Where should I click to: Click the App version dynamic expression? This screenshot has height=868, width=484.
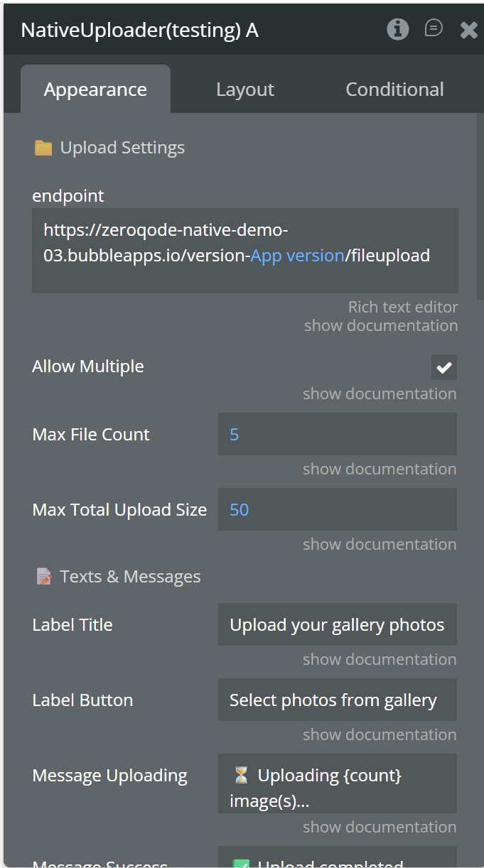(296, 256)
